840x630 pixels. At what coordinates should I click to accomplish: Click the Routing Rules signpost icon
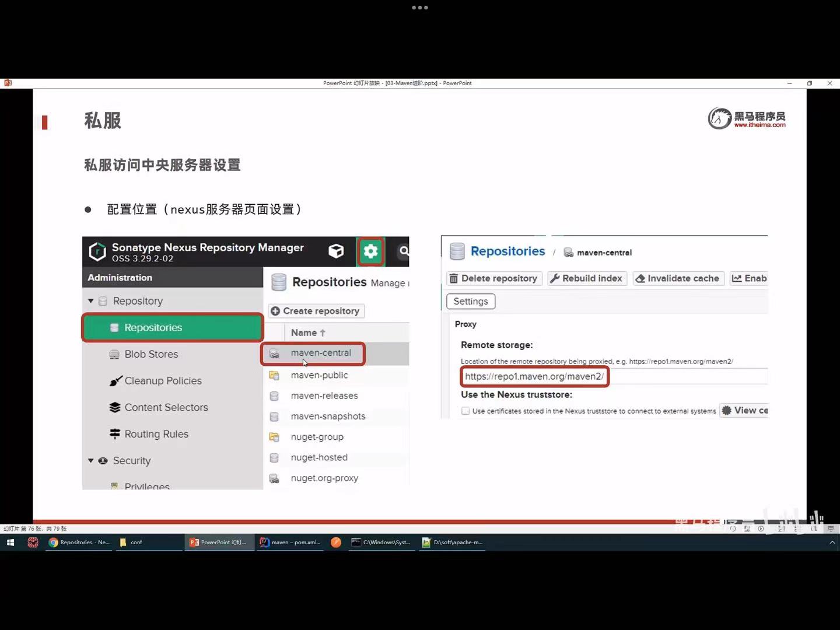click(x=115, y=434)
